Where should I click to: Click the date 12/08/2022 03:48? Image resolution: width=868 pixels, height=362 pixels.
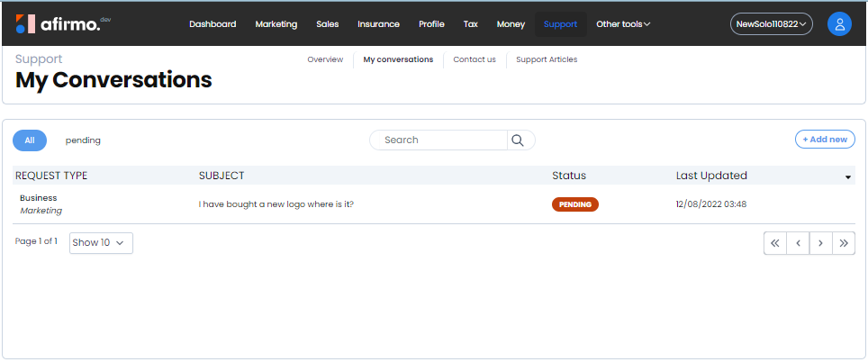click(x=711, y=204)
